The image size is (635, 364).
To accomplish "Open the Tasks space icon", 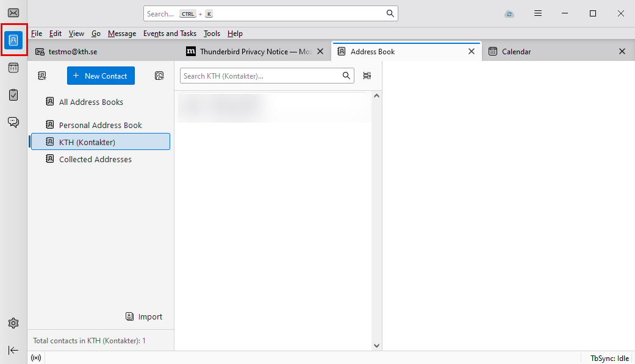I will point(13,95).
